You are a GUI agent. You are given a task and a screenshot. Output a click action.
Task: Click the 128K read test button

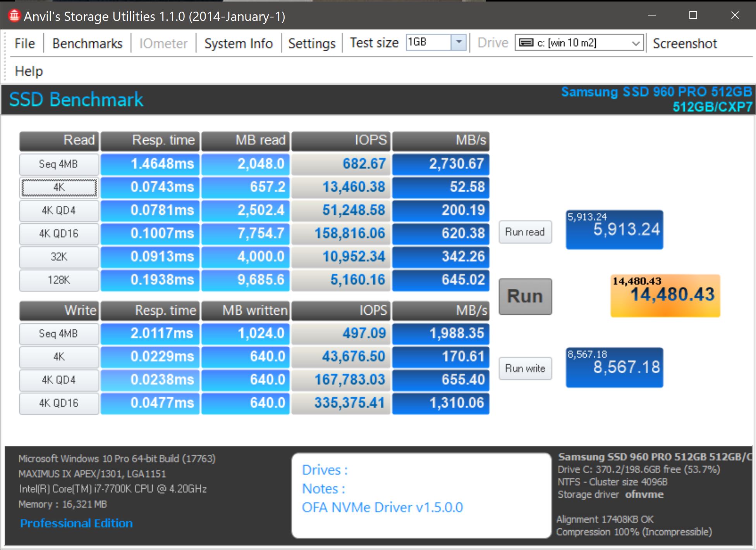59,280
